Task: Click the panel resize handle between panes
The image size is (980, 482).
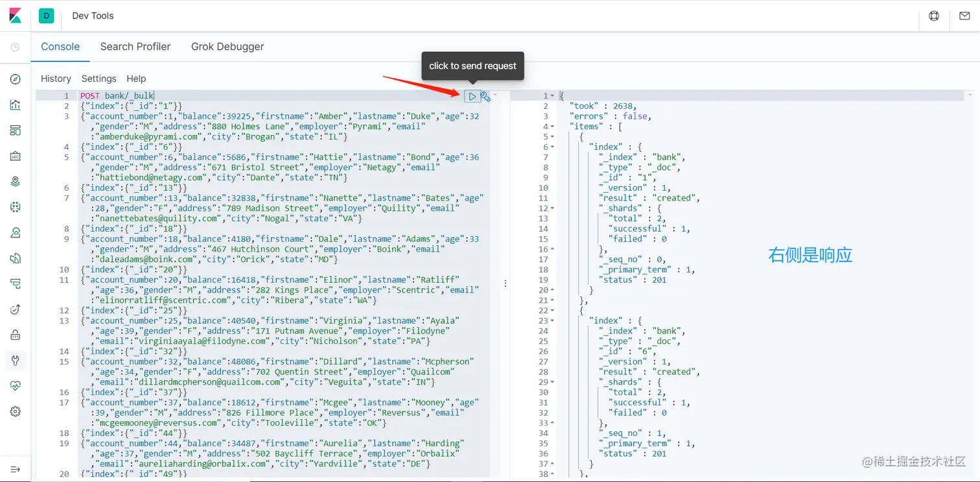Action: [x=505, y=283]
